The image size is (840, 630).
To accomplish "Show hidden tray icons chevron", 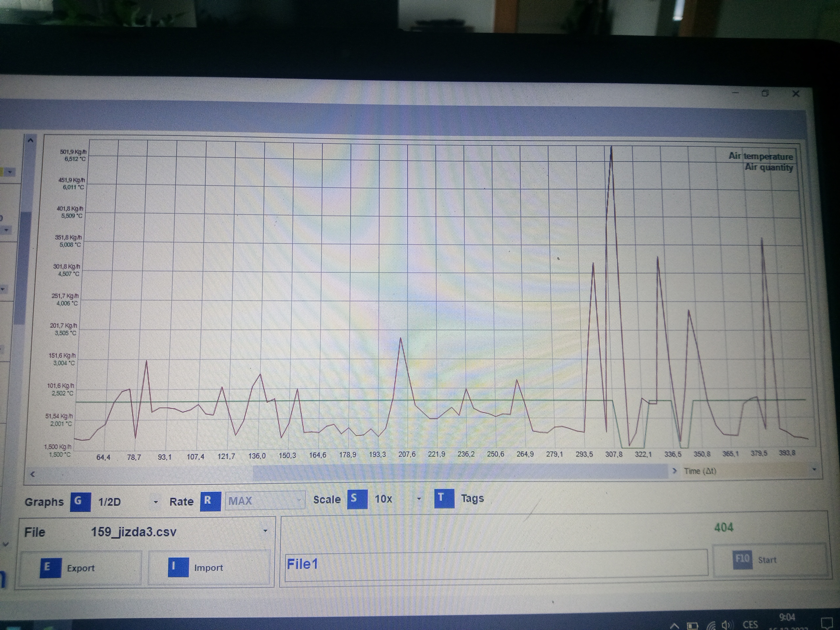I will [674, 625].
